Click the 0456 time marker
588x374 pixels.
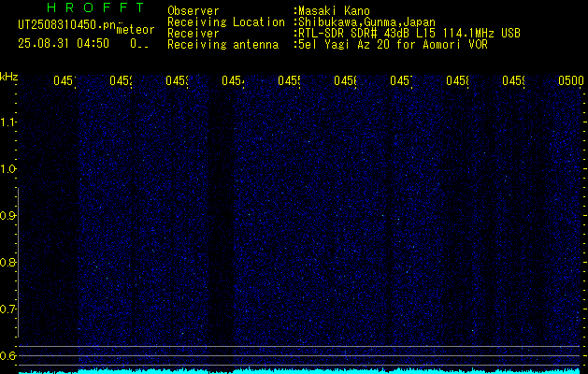345,80
